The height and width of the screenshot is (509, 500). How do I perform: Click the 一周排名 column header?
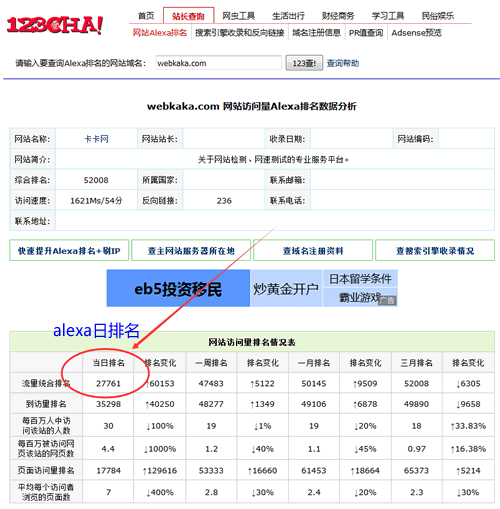211,363
